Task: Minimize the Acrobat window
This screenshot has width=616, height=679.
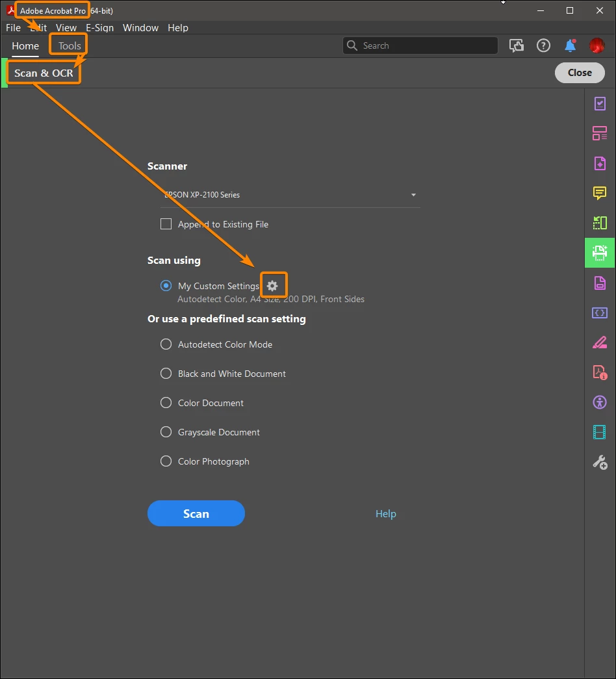Action: point(541,10)
